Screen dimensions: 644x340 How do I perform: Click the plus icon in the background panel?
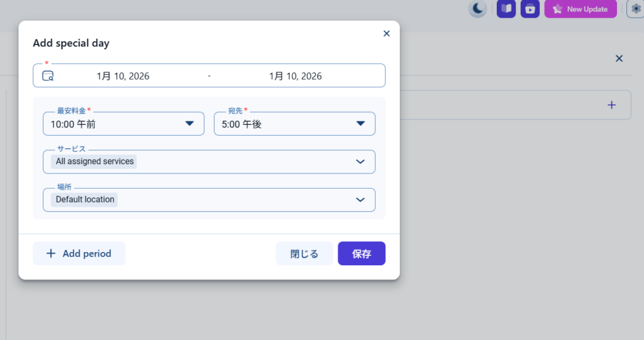click(611, 105)
